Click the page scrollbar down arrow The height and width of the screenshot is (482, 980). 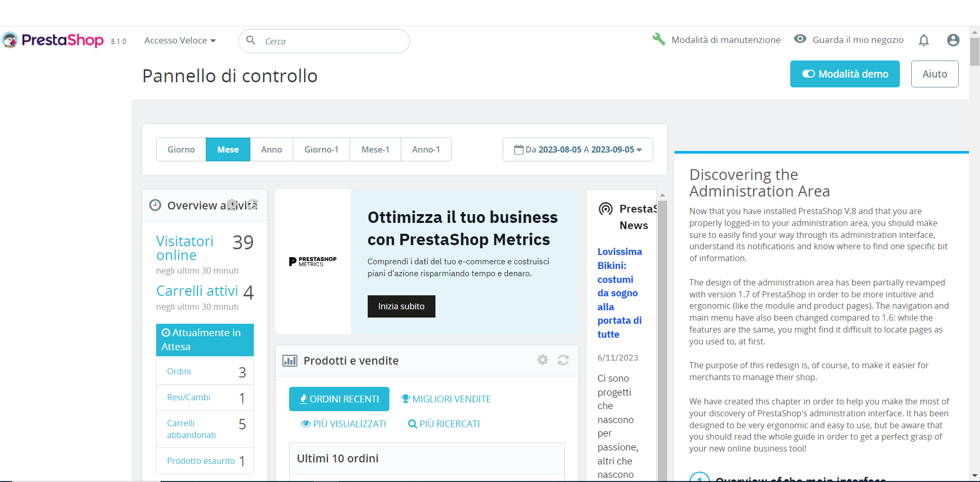tap(975, 476)
